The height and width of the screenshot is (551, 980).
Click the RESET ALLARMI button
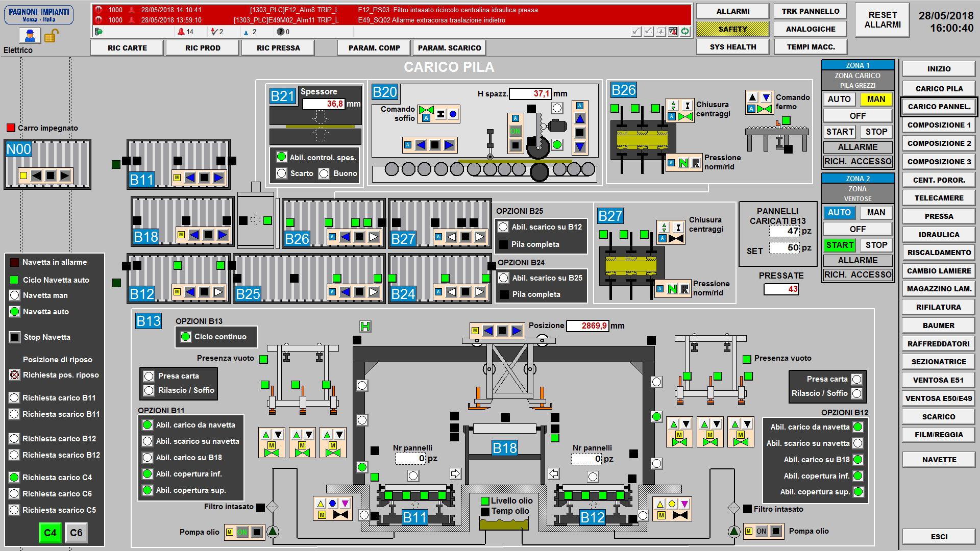point(883,20)
